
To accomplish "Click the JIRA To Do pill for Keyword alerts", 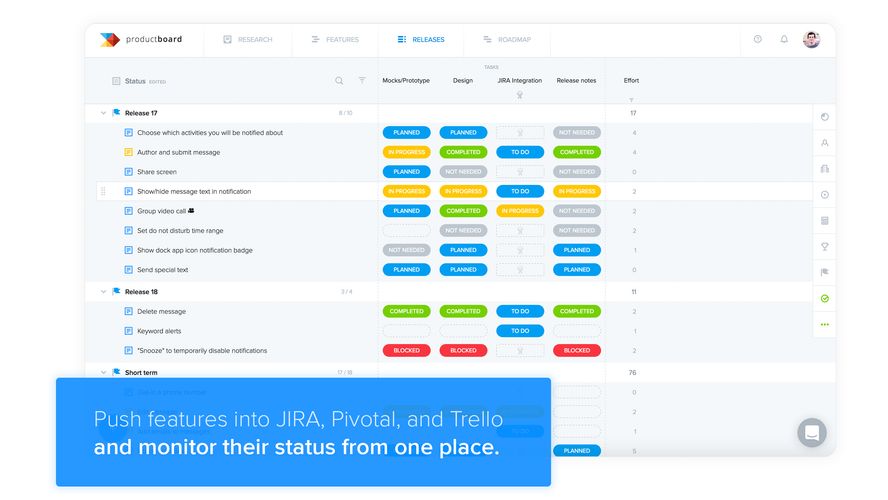I will 520,331.
